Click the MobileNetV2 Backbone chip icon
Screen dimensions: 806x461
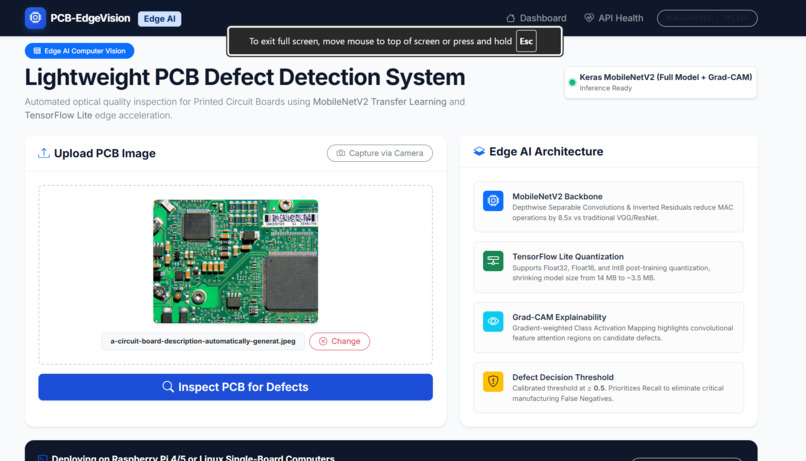493,200
